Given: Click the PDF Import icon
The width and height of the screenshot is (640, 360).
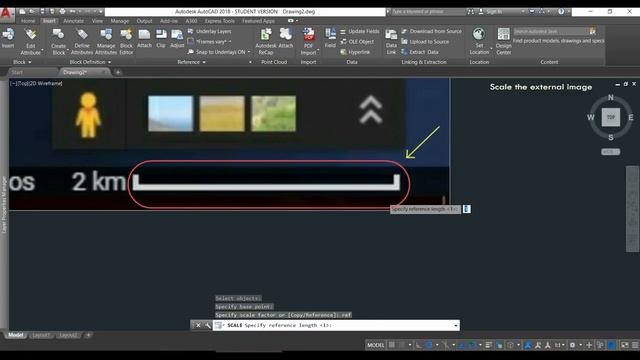Looking at the screenshot, I should (x=308, y=35).
